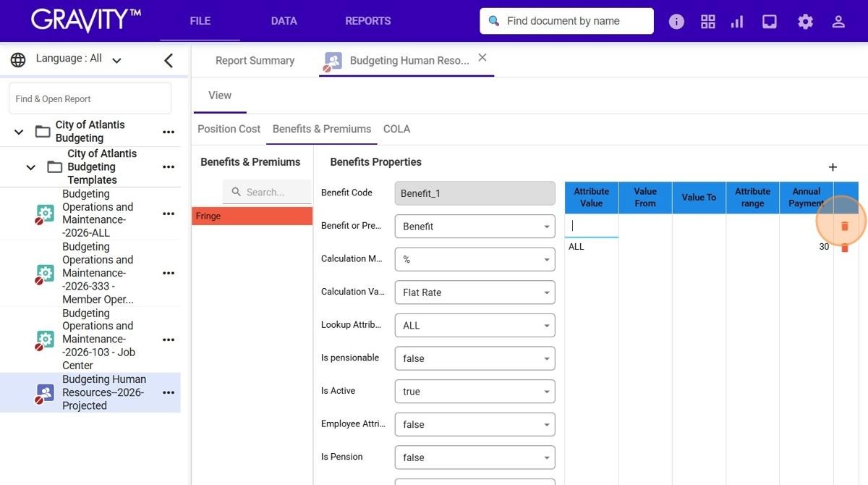Click the GRAVITY logo
Viewport: 868px width, 485px height.
tap(85, 20)
